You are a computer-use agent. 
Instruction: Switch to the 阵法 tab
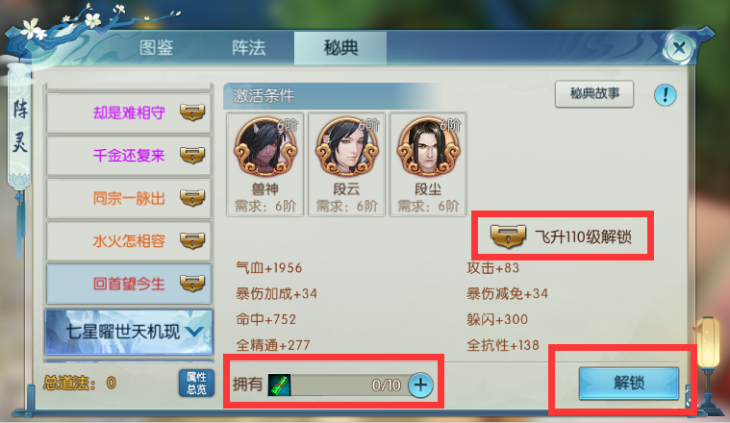click(x=249, y=47)
